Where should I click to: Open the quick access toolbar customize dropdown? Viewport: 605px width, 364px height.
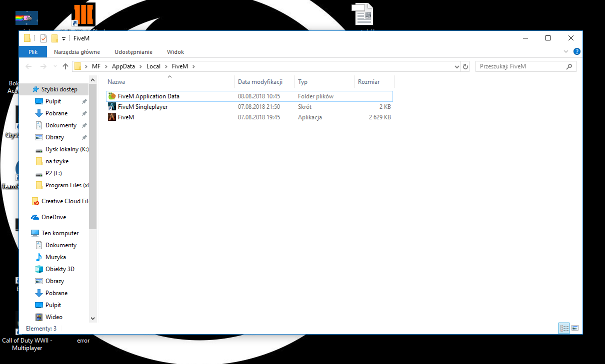[64, 39]
